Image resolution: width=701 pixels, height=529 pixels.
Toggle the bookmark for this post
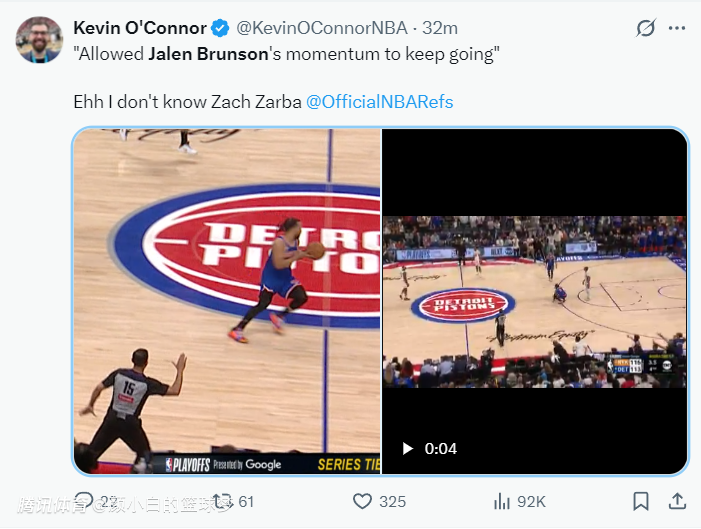(641, 501)
